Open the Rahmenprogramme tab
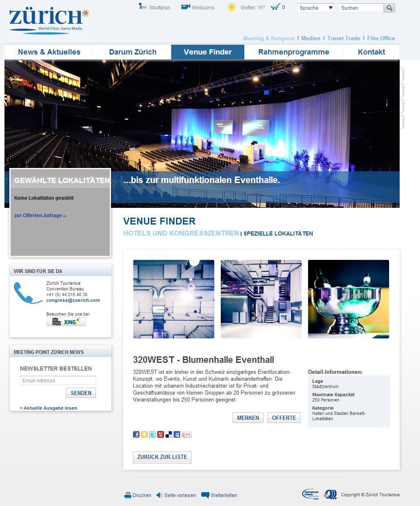Screen dimensions: 420x506 pos(294,52)
